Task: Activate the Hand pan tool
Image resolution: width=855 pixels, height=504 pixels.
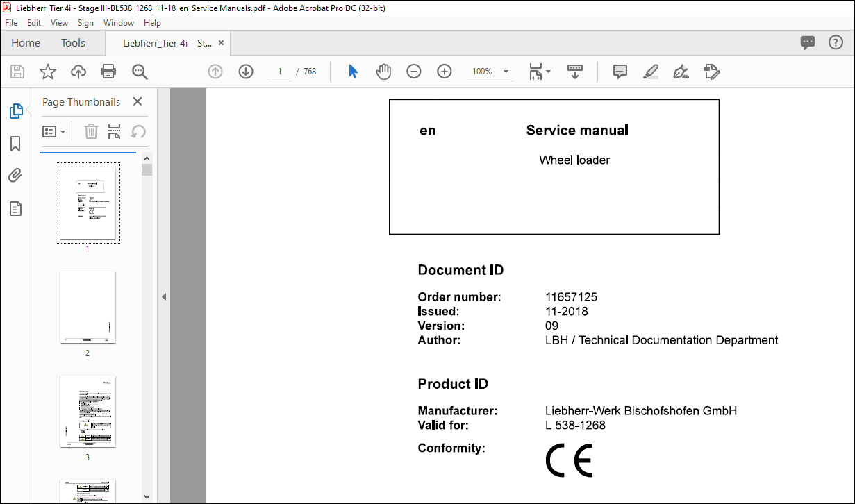Action: [383, 72]
